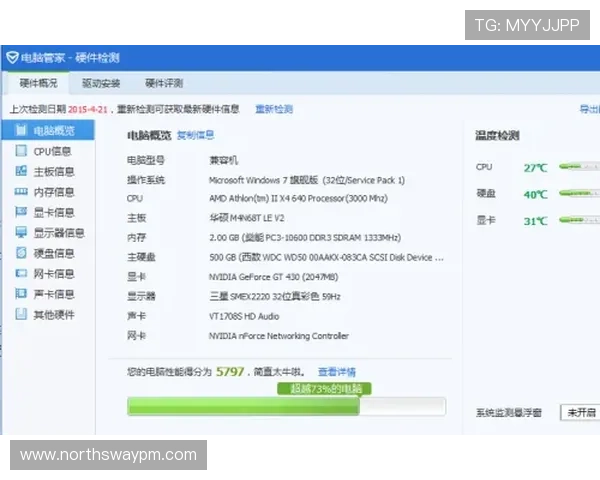This screenshot has height=480, width=600.
Task: Open the 显示器信息 monitor icon
Action: tap(21, 232)
